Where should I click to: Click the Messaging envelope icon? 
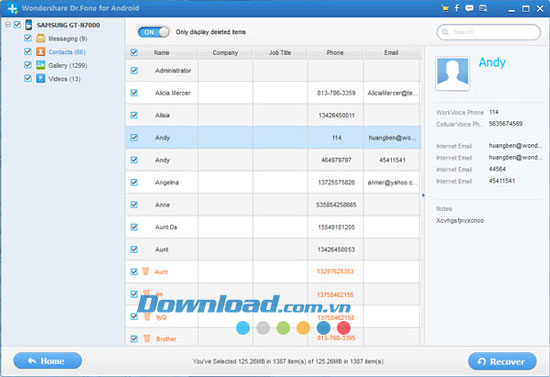[41, 38]
